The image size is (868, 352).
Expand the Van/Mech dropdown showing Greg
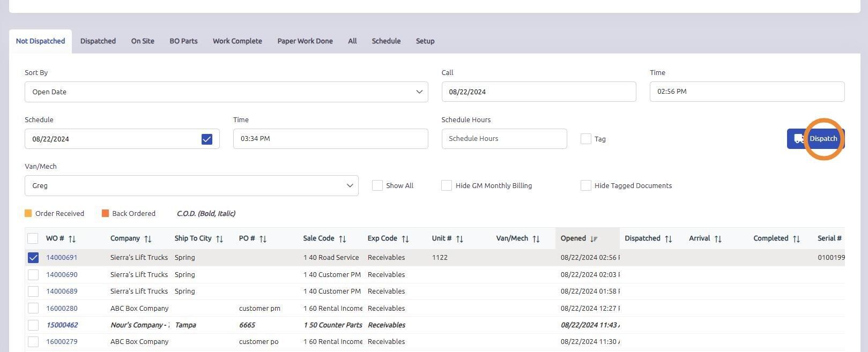[191, 185]
